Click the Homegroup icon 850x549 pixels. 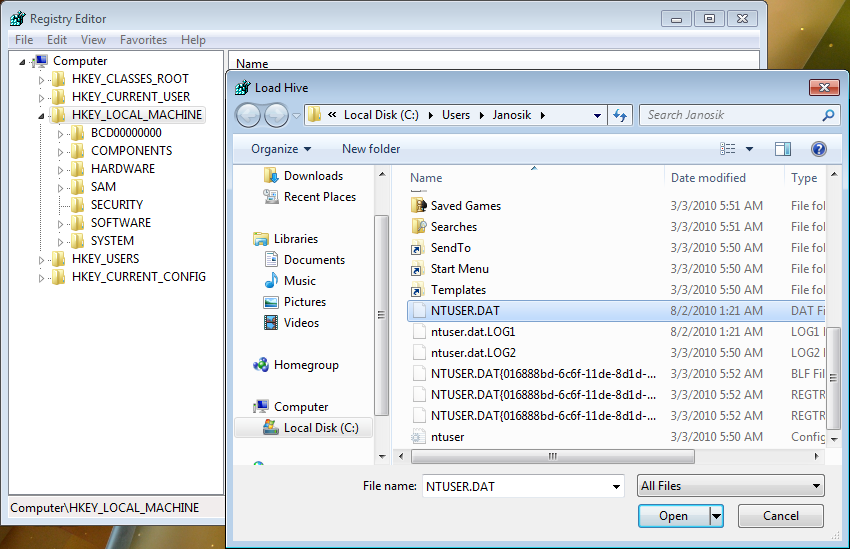(x=261, y=365)
